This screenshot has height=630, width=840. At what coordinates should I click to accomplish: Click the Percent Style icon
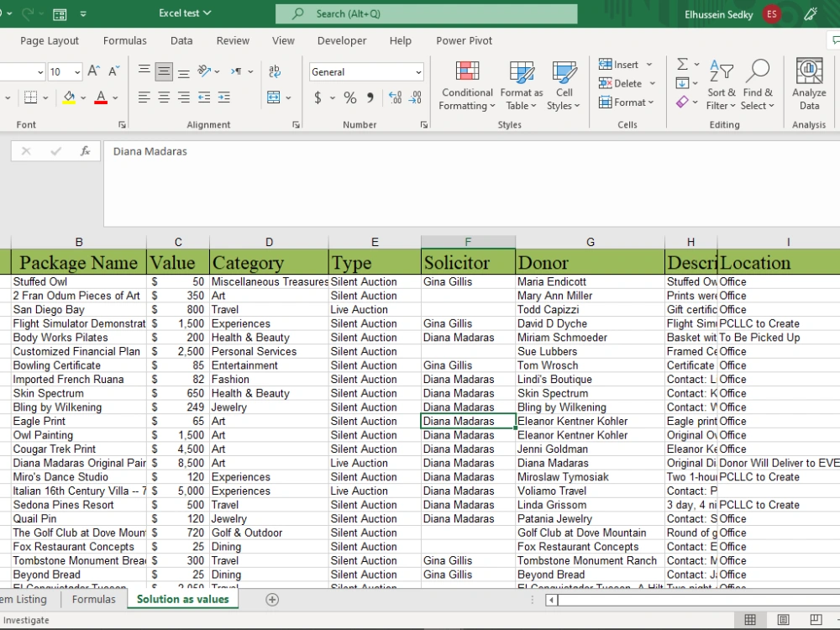(x=349, y=97)
